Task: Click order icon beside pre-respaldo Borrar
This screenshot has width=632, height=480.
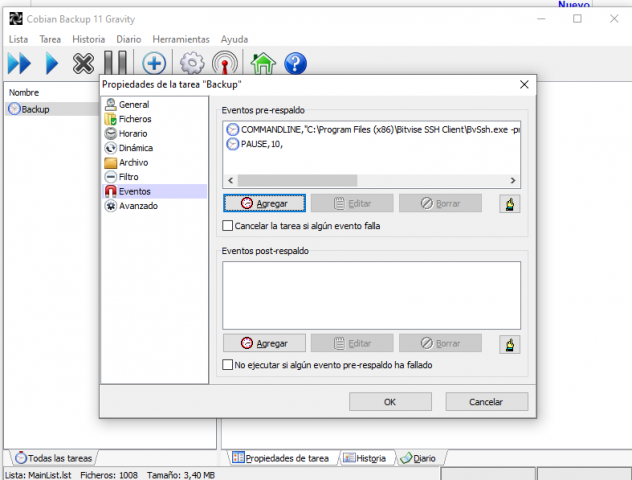Action: coord(510,204)
